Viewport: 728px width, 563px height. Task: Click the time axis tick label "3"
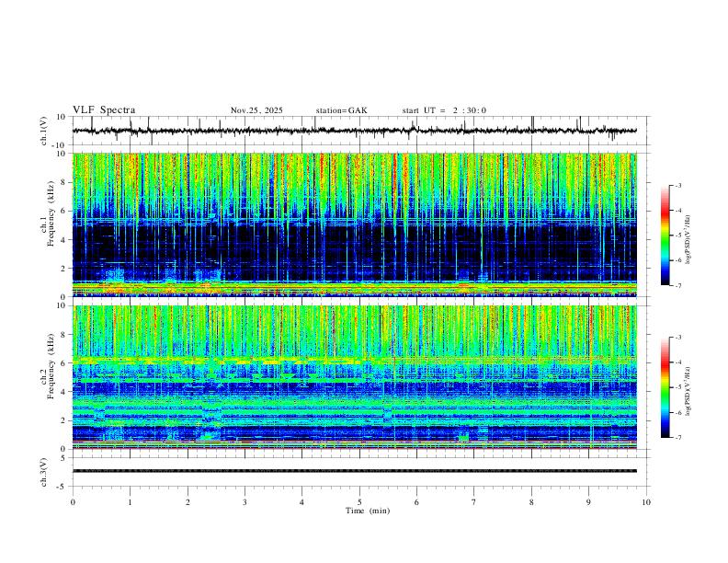(x=245, y=502)
